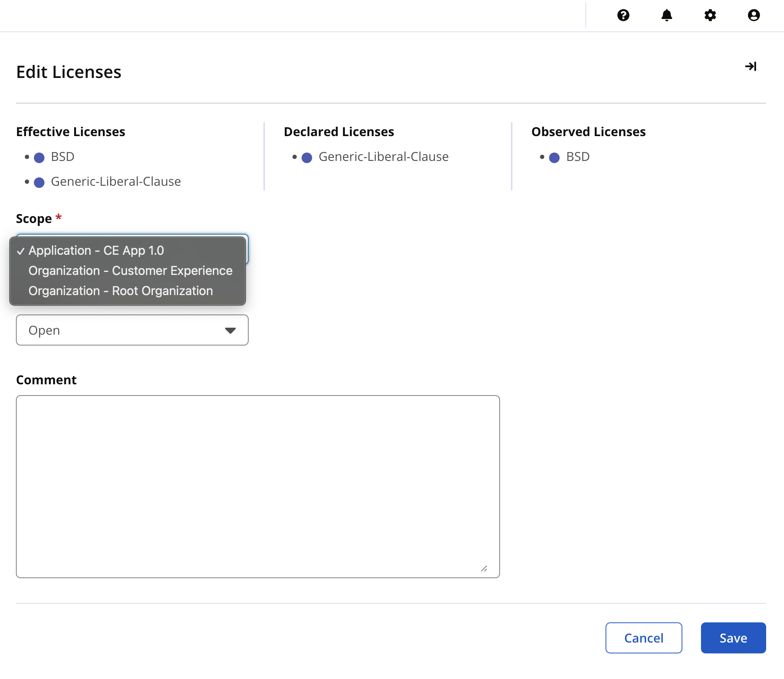Click the Generic-Liberal-Clause dot under Effective Licenses
Image resolution: width=784 pixels, height=679 pixels.
coord(39,183)
